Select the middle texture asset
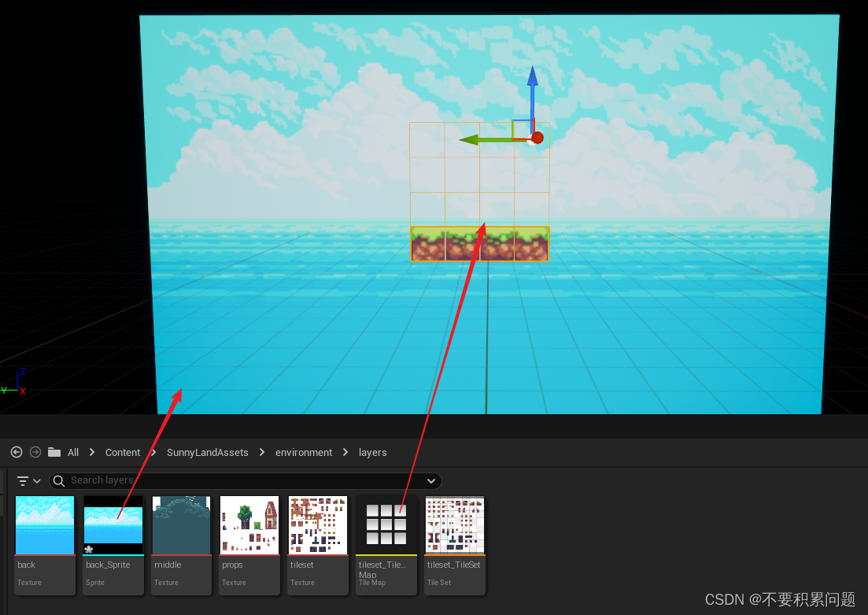The image size is (868, 615). [181, 545]
